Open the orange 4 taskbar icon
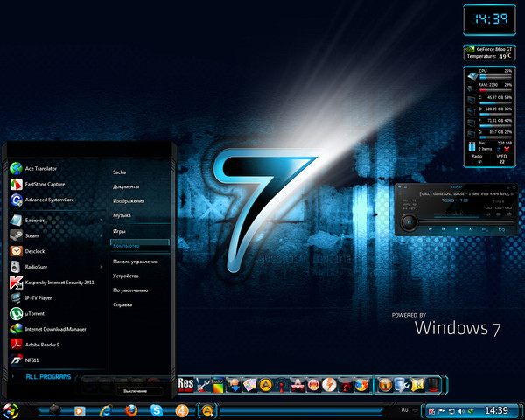 pyautogui.click(x=182, y=411)
